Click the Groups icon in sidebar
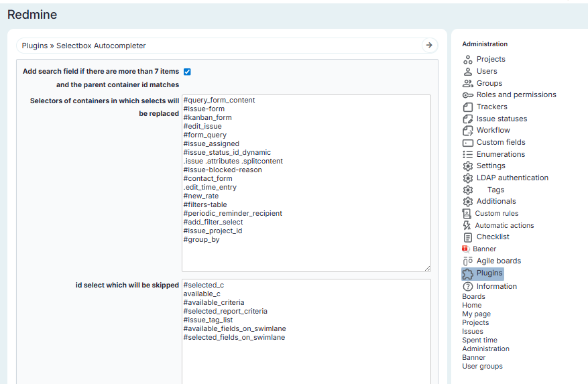This screenshot has width=588, height=384. pos(468,84)
